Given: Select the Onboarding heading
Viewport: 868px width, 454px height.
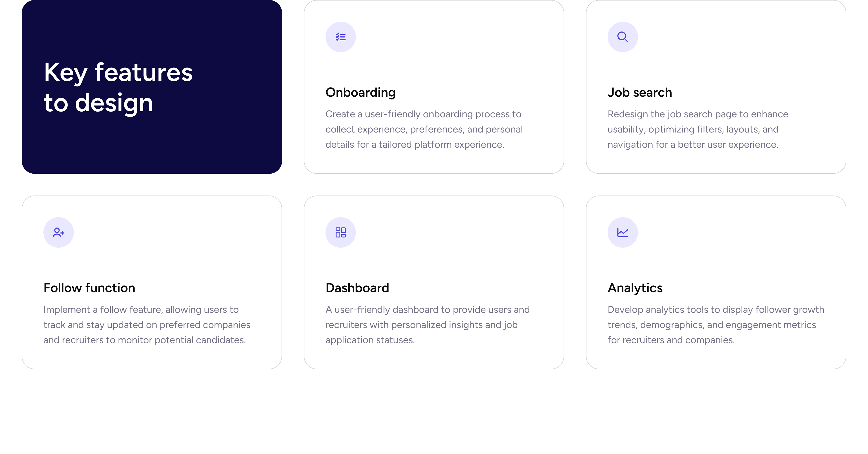Looking at the screenshot, I should pyautogui.click(x=360, y=92).
